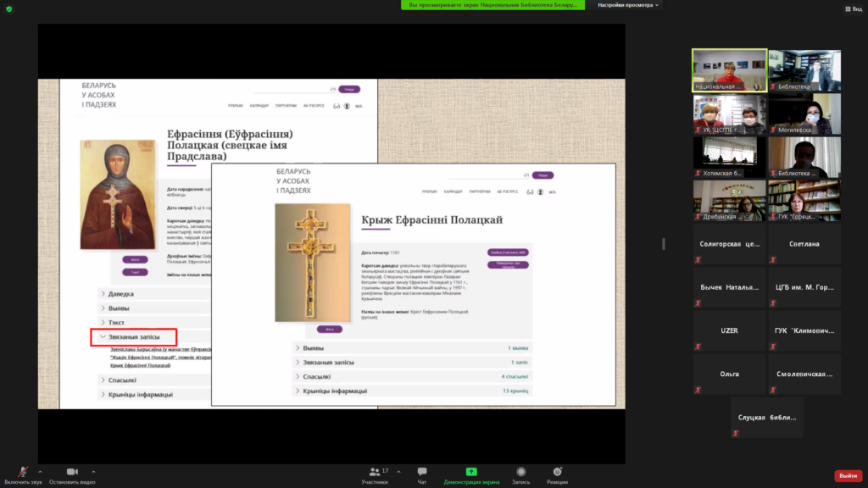Open КАЛЯНДАР menu on the Крыж Ефрасінні Полацкай page
Screen dimensions: 868x488
pyautogui.click(x=453, y=191)
